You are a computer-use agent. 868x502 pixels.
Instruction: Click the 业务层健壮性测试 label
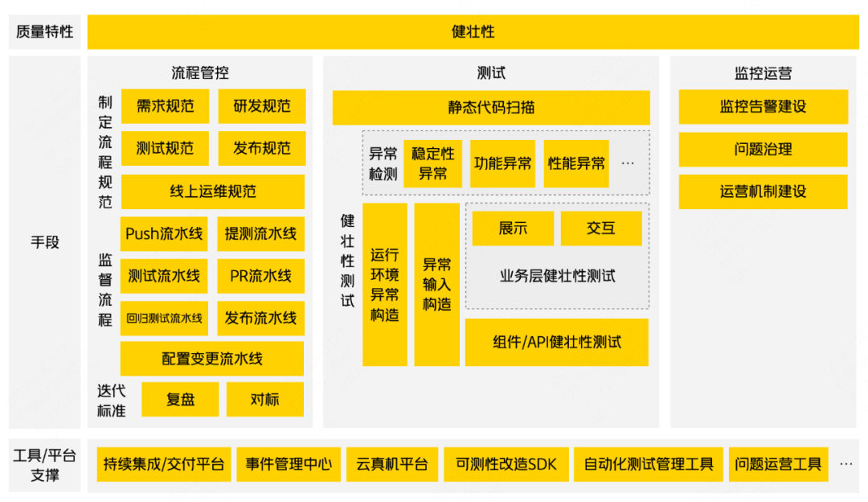[x=558, y=276]
